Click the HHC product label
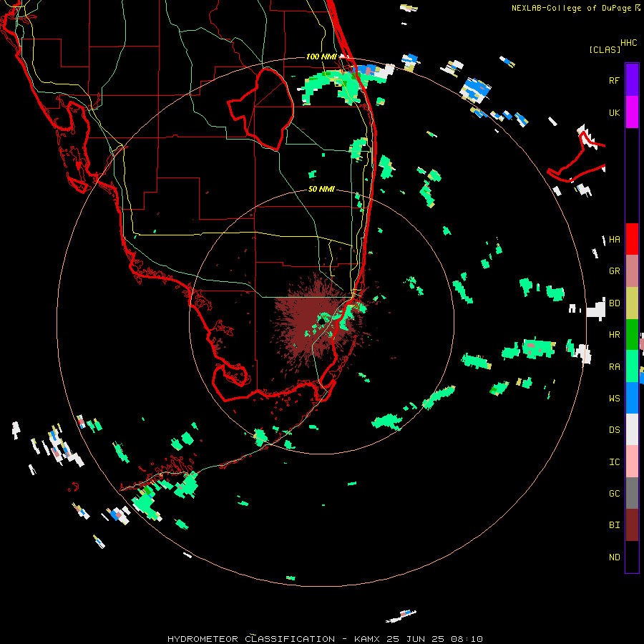 point(628,43)
